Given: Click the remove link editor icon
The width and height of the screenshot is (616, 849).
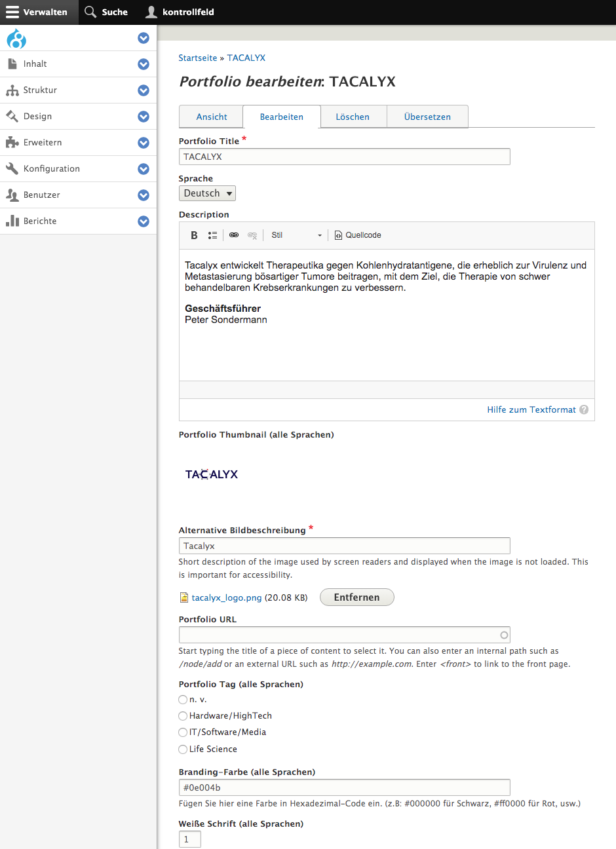Looking at the screenshot, I should pos(252,235).
